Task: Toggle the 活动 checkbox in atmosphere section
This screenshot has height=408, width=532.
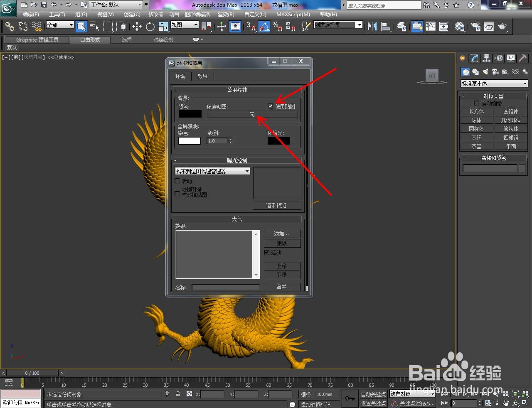Action: point(267,253)
